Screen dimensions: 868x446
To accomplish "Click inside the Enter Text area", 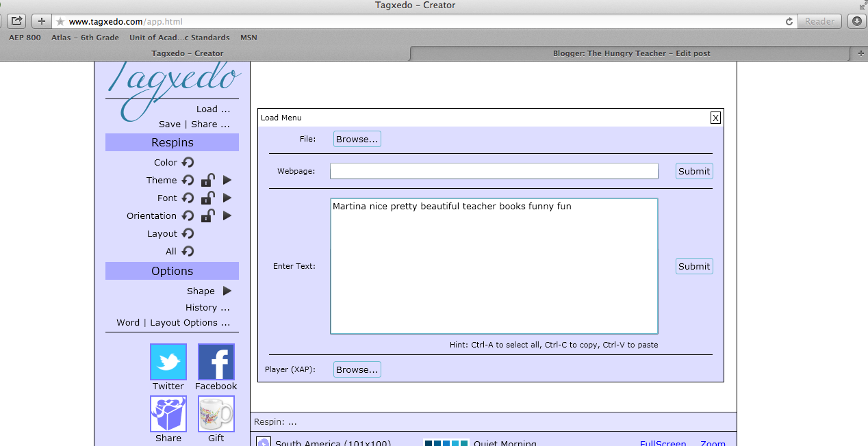I will pos(494,266).
